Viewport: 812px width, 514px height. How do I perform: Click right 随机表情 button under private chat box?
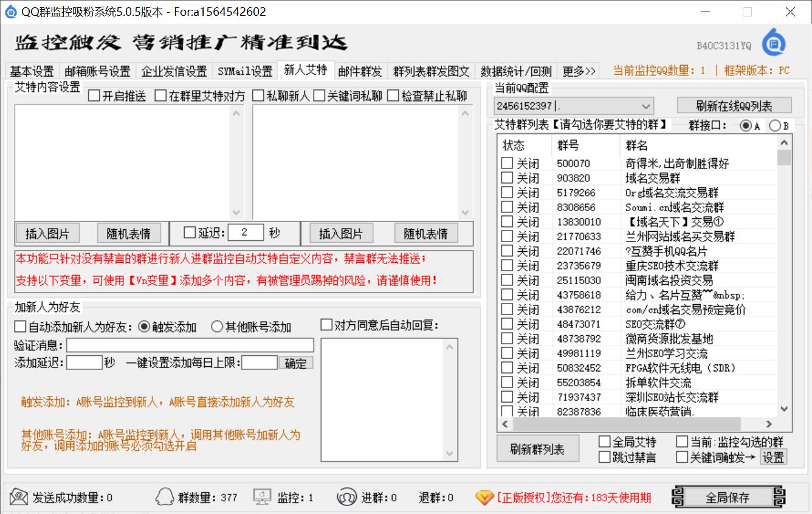coord(426,233)
